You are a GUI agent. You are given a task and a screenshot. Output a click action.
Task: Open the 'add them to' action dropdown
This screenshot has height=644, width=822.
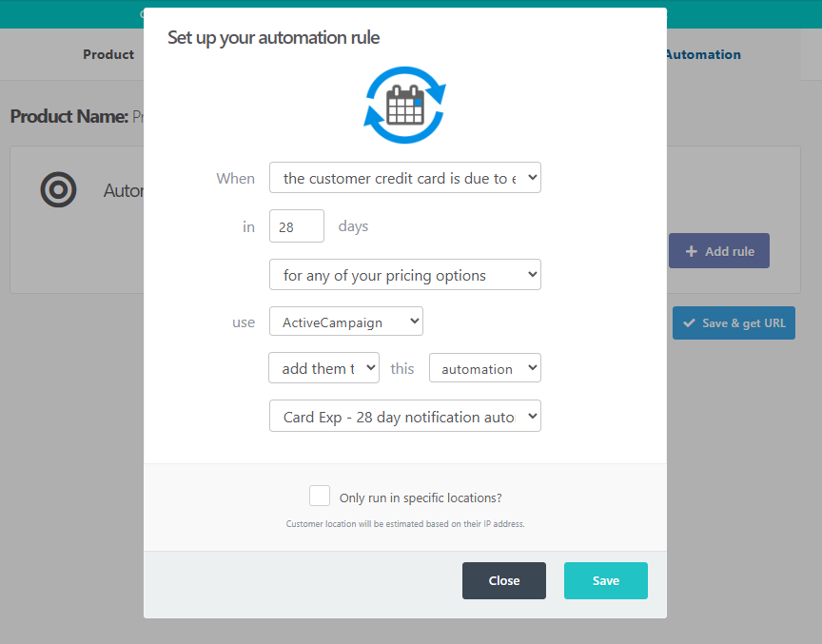[x=323, y=368]
